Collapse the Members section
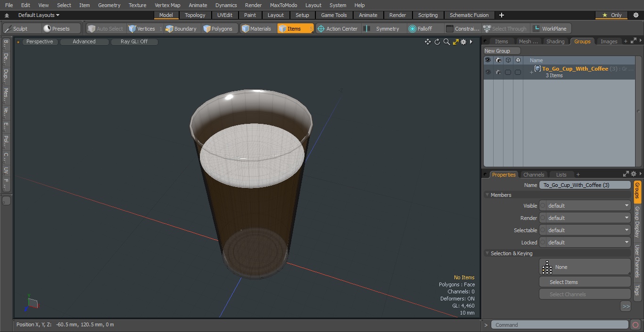644x332 pixels. [x=487, y=195]
